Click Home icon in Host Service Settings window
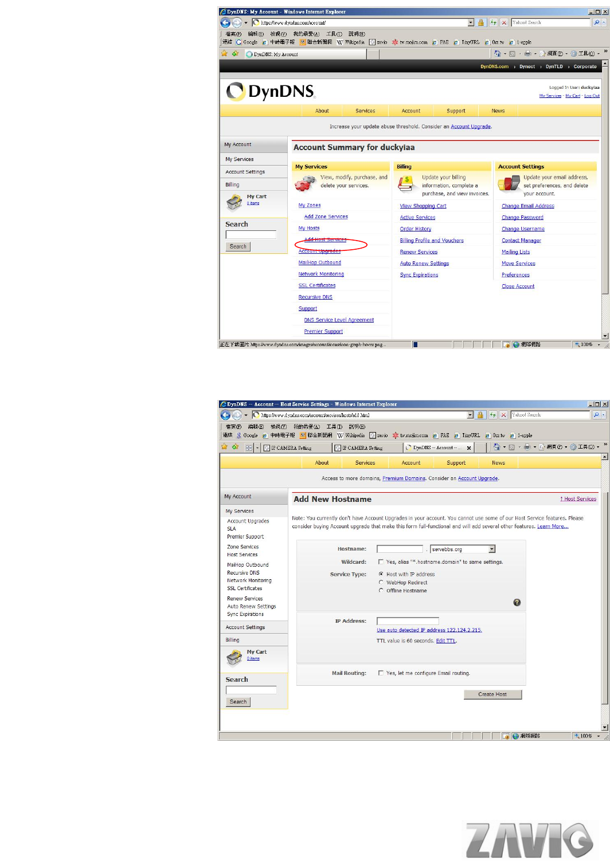Image resolution: width=610 pixels, height=868 pixels. (x=496, y=447)
